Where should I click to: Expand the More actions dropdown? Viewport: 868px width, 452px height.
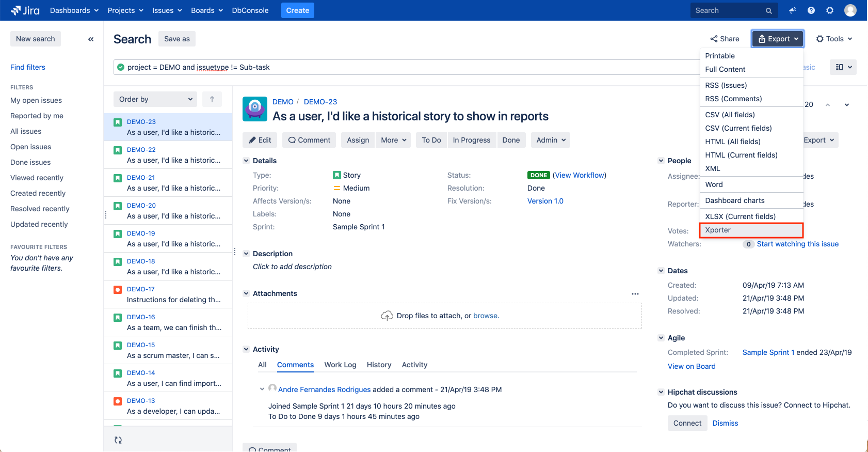tap(393, 140)
